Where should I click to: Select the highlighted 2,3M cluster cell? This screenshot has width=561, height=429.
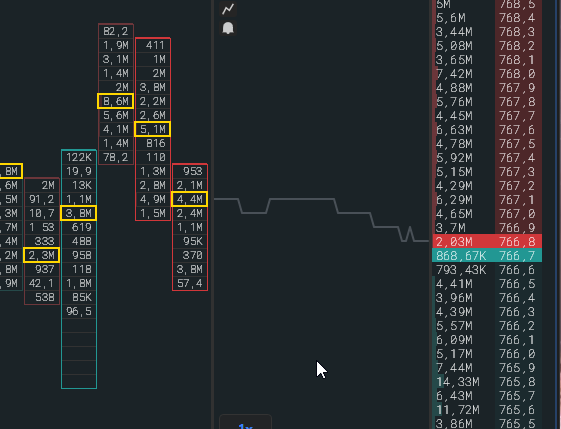[42, 255]
